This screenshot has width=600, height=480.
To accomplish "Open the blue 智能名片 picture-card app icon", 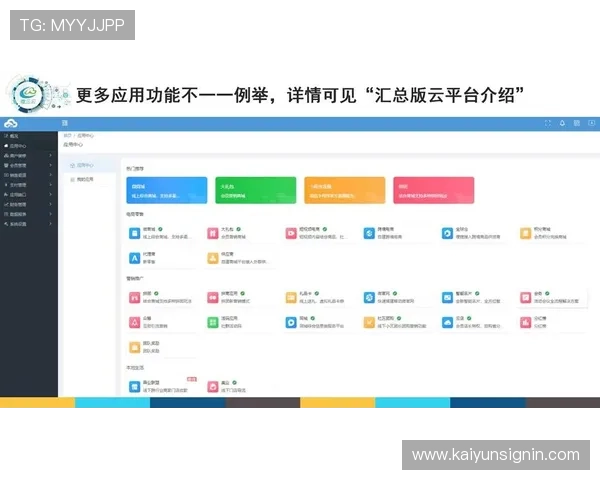I will 447,297.
